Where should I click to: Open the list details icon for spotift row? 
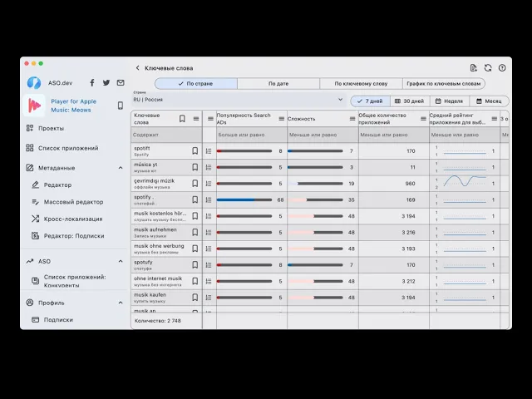pos(209,151)
